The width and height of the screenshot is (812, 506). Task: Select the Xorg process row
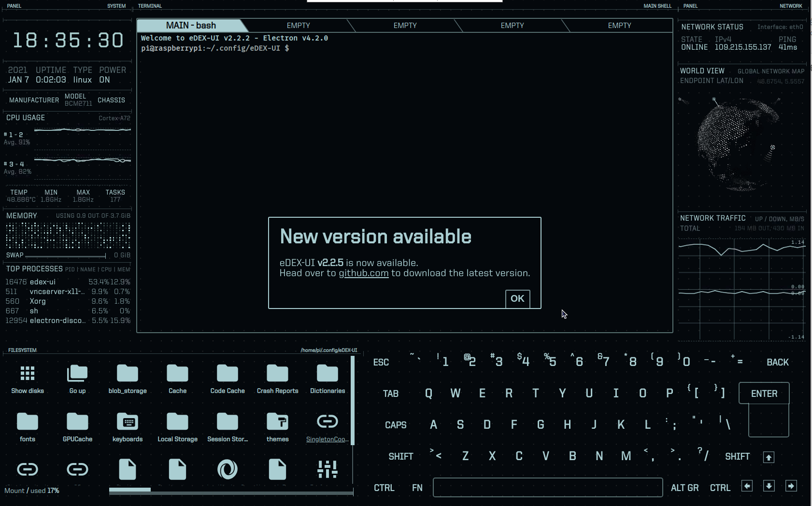click(68, 301)
